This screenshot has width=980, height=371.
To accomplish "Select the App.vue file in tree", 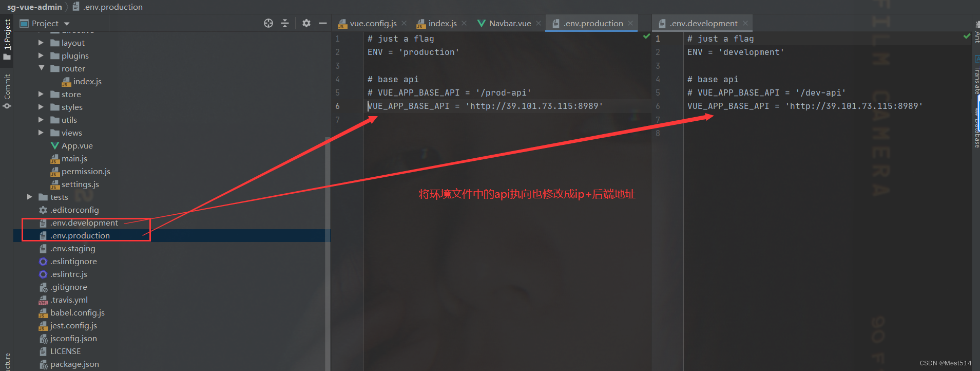I will coord(77,146).
